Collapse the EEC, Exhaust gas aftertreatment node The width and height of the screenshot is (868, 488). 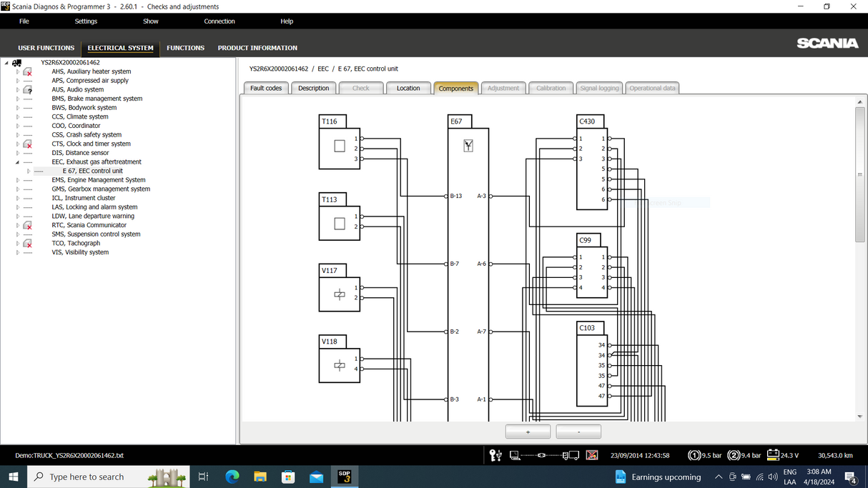click(x=18, y=162)
